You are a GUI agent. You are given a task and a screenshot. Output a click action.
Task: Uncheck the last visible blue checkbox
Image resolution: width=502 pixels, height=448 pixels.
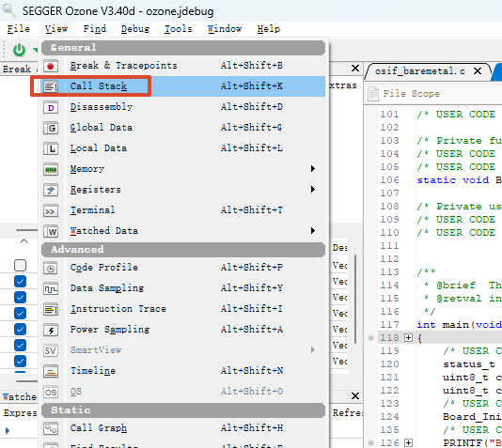pos(20,361)
